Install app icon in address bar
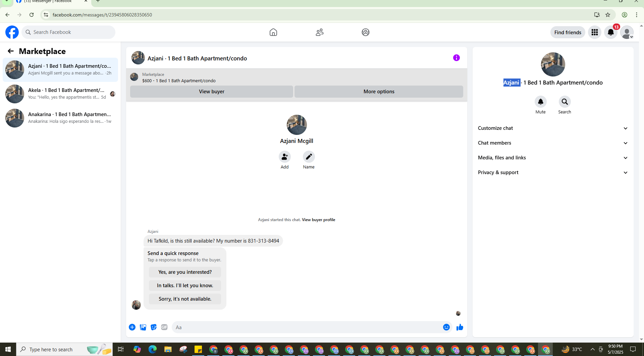The image size is (644, 356). point(597,15)
